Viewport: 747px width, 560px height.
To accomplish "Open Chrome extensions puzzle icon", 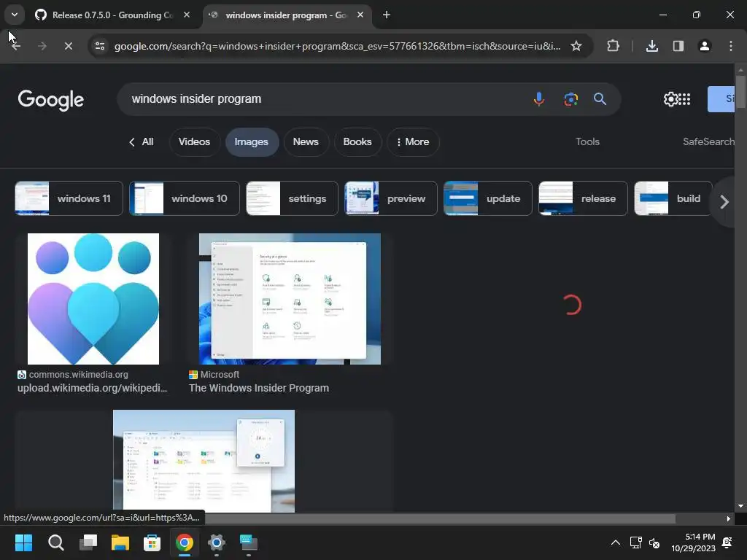I will [x=613, y=46].
